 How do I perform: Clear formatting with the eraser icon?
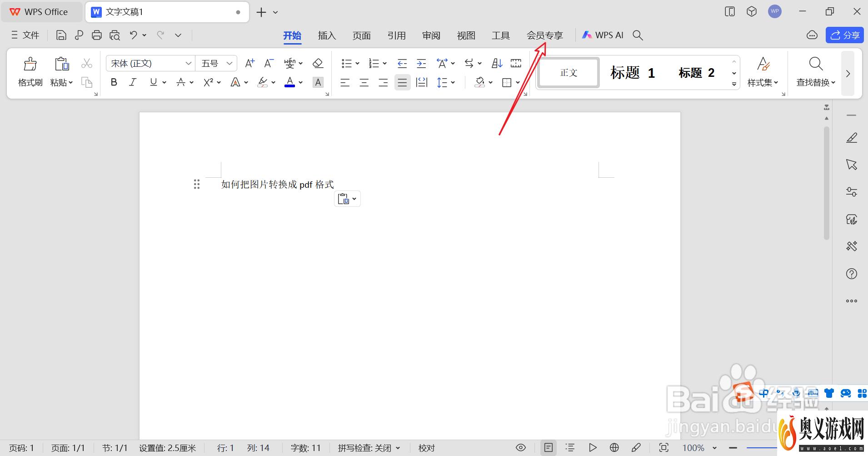click(318, 63)
